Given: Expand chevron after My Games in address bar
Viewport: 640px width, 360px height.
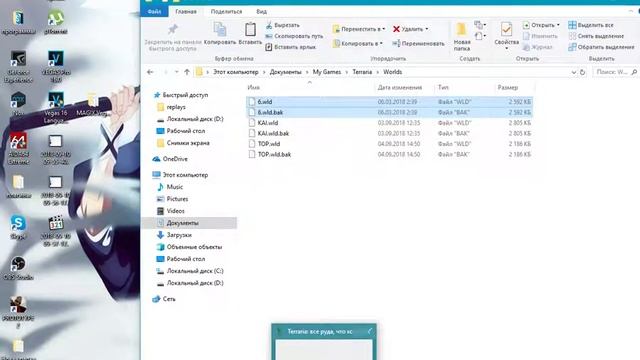Looking at the screenshot, I should (x=347, y=72).
